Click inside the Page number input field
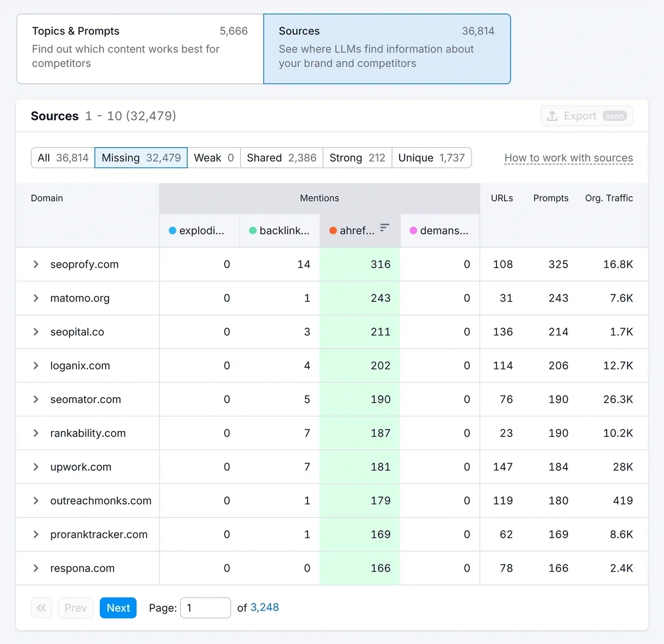This screenshot has width=664, height=644. [205, 607]
